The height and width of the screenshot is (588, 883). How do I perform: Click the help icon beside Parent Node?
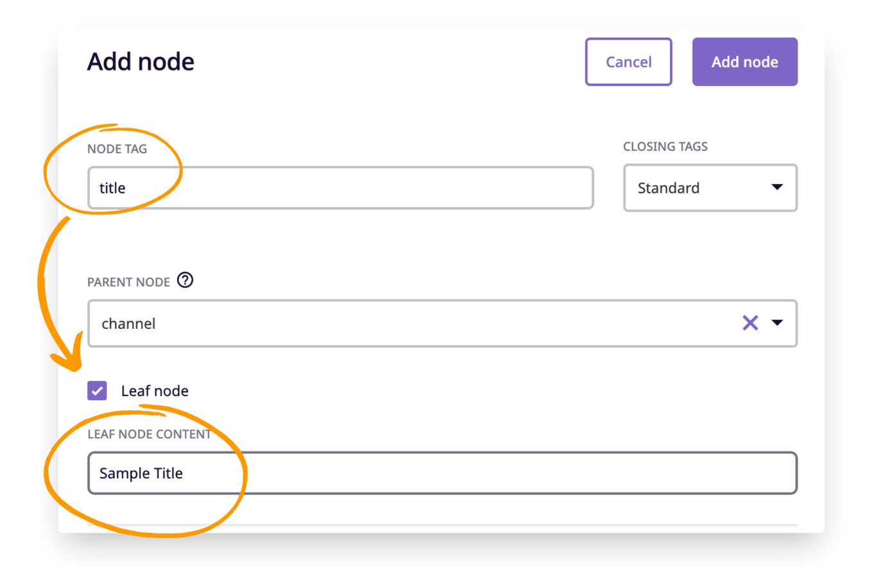185,281
